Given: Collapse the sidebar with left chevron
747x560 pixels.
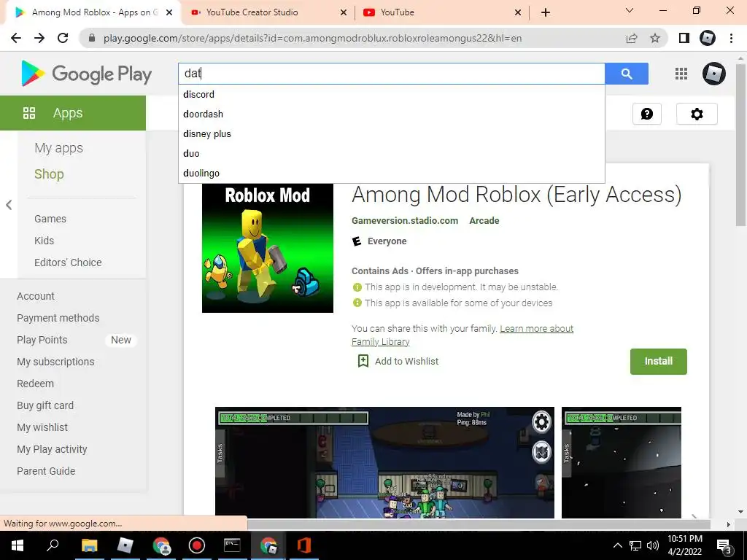Looking at the screenshot, I should 9,205.
